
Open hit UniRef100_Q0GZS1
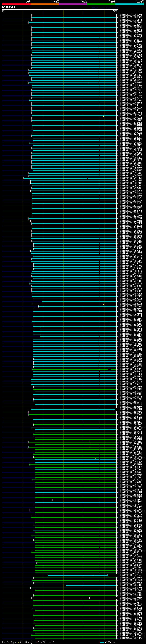coord(131,27)
